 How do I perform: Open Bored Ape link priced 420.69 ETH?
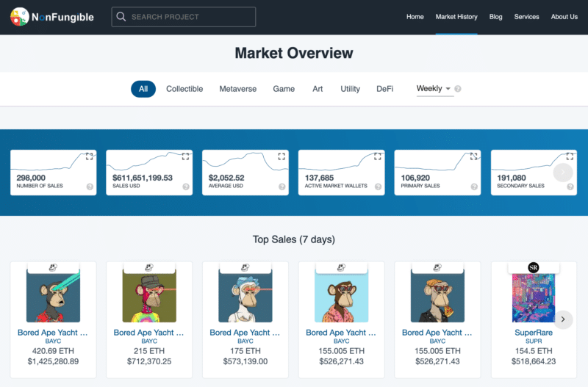click(x=53, y=333)
